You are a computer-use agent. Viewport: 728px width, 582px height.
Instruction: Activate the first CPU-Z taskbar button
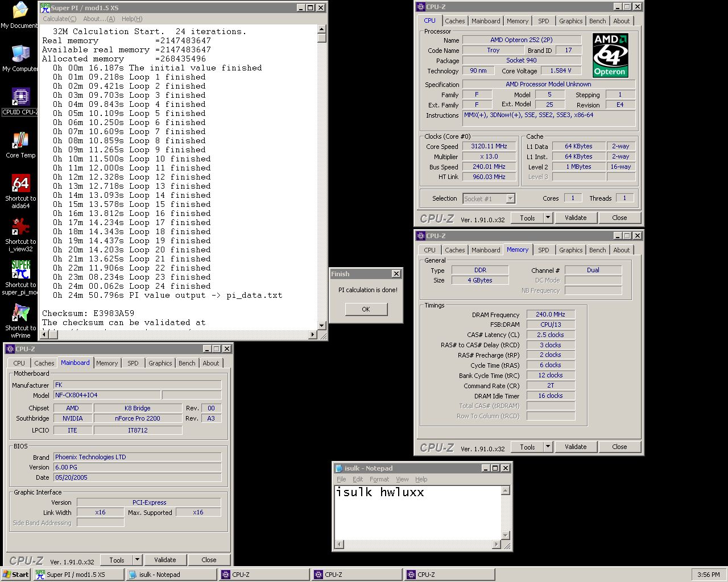point(264,575)
